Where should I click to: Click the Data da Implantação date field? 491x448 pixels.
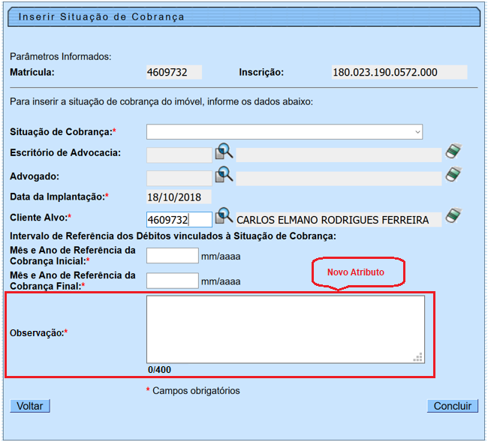[179, 197]
